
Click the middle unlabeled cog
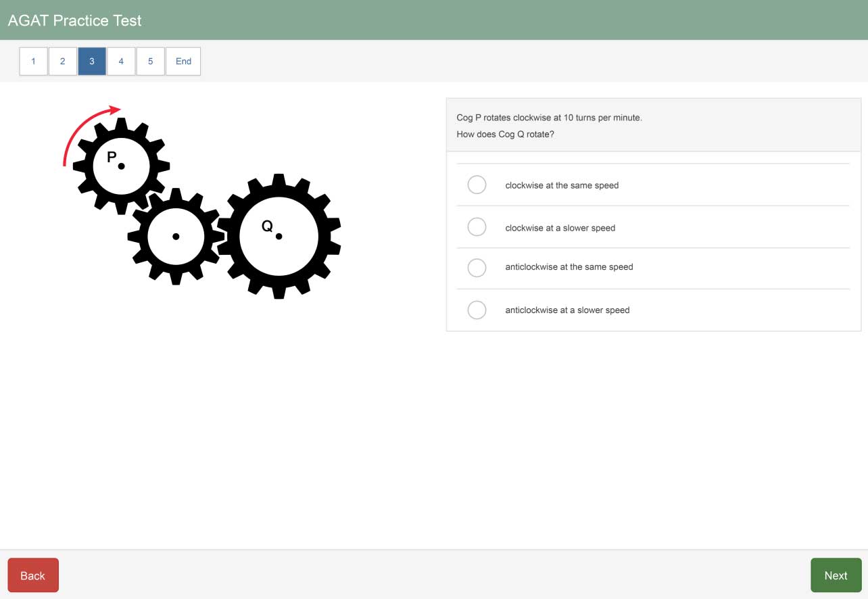176,236
